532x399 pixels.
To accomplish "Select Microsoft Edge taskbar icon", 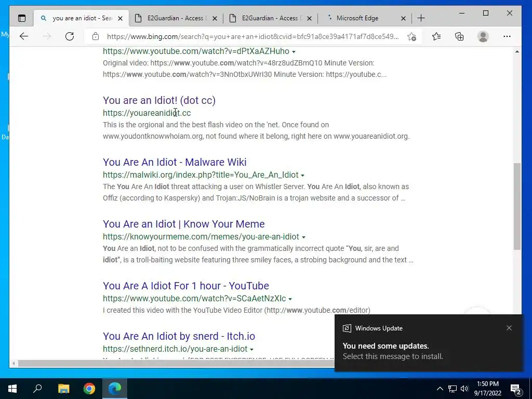I will point(115,389).
